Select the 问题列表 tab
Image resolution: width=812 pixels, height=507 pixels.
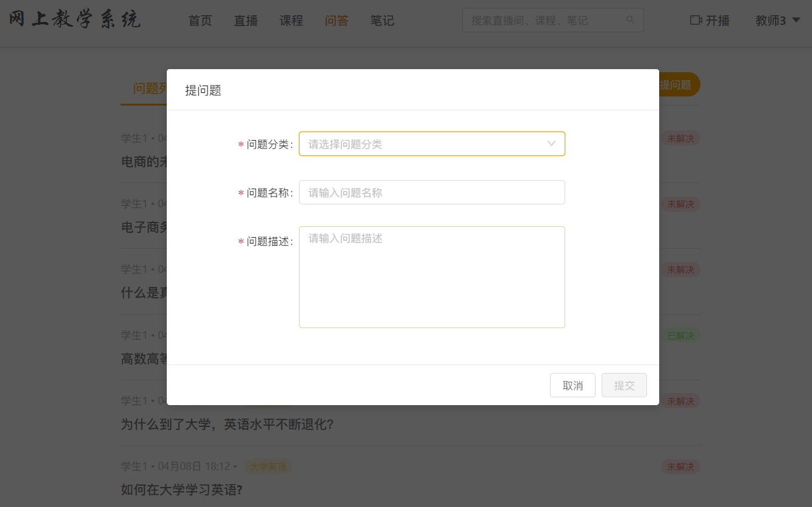click(x=150, y=89)
